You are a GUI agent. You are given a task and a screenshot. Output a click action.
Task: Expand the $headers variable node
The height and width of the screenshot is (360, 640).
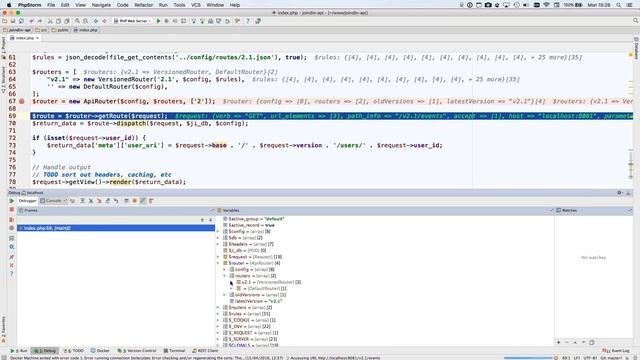tap(218, 244)
